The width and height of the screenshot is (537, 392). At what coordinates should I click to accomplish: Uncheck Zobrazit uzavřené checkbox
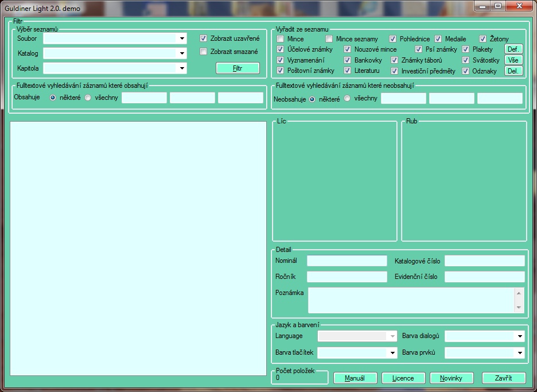[203, 38]
